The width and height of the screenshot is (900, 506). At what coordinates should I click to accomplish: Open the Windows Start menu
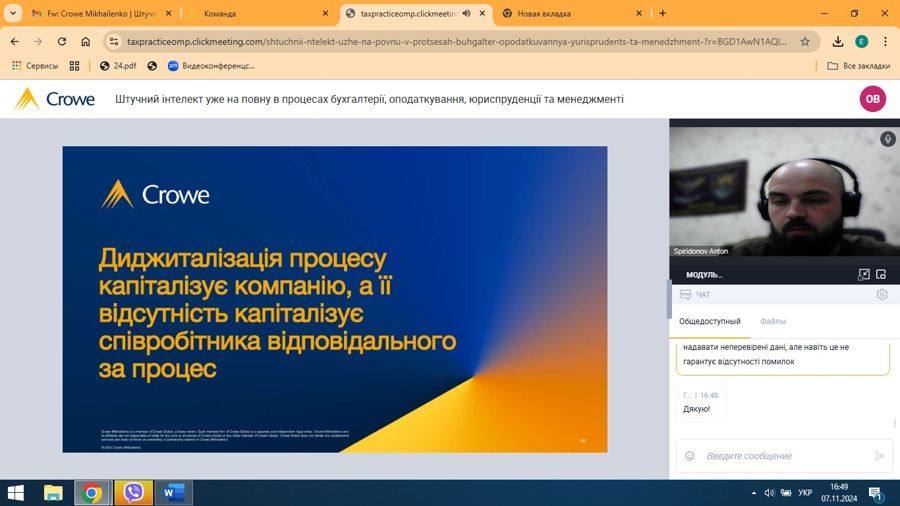click(x=15, y=493)
